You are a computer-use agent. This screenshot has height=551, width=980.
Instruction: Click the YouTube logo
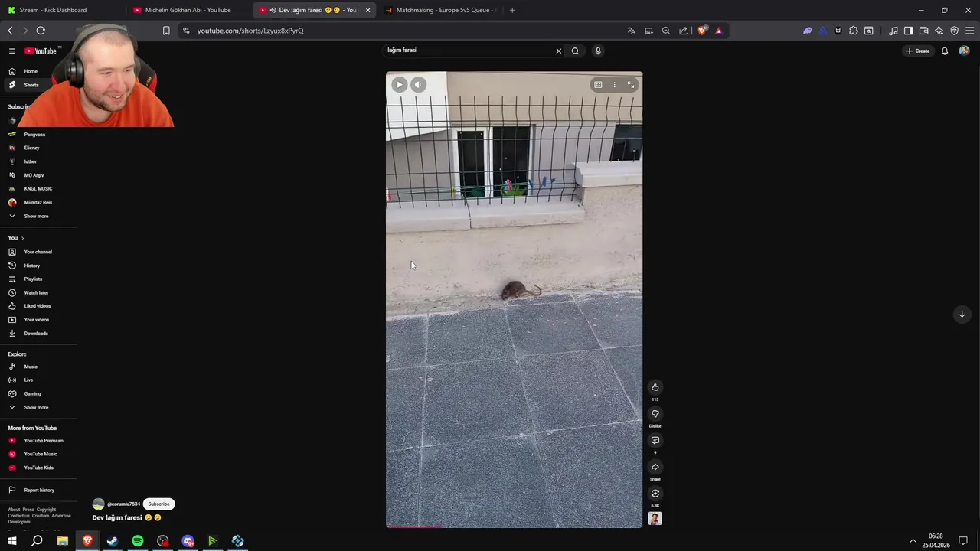pyautogui.click(x=41, y=51)
